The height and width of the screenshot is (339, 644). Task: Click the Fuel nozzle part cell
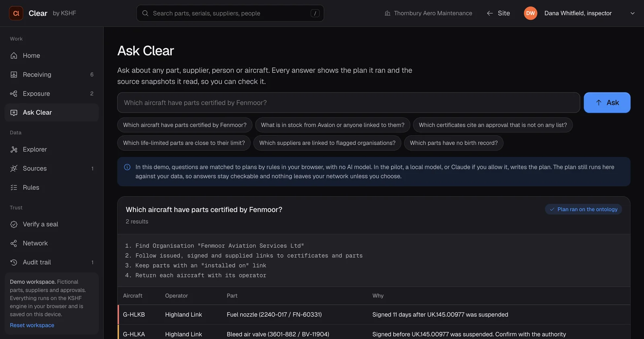[274, 314]
